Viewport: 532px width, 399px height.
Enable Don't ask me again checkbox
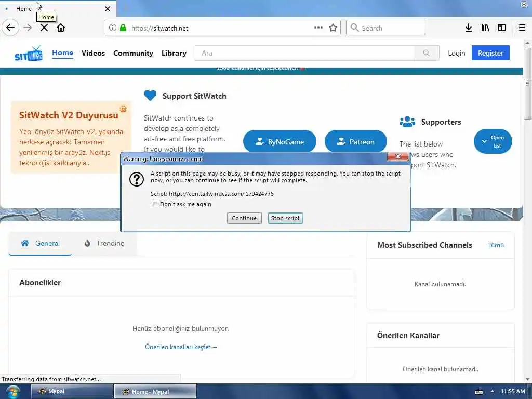(155, 204)
